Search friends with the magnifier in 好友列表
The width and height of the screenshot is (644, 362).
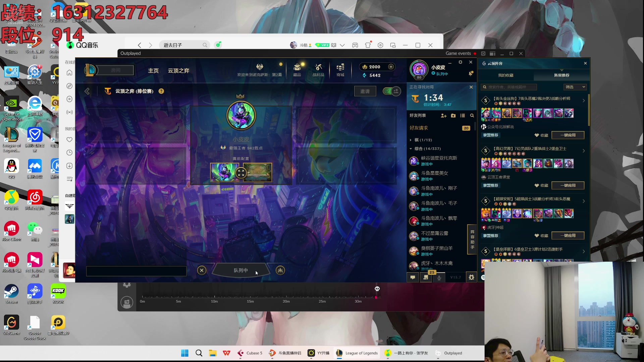[x=472, y=116]
